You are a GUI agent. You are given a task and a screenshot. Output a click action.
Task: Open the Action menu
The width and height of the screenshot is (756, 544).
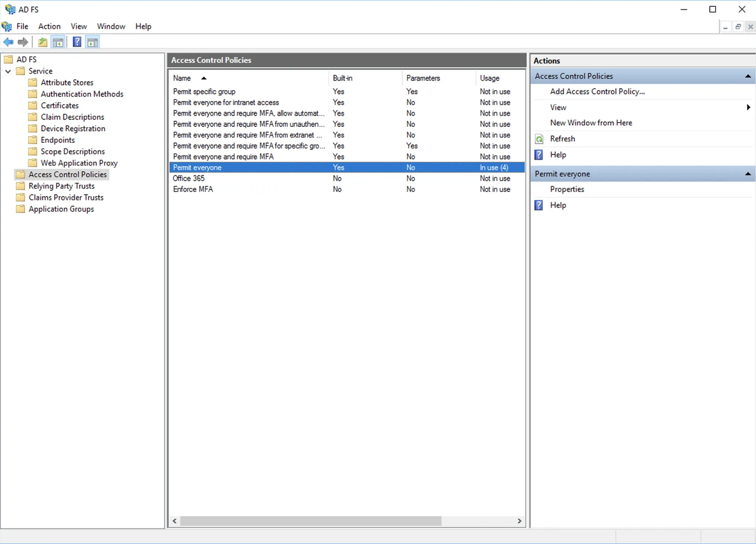tap(49, 26)
